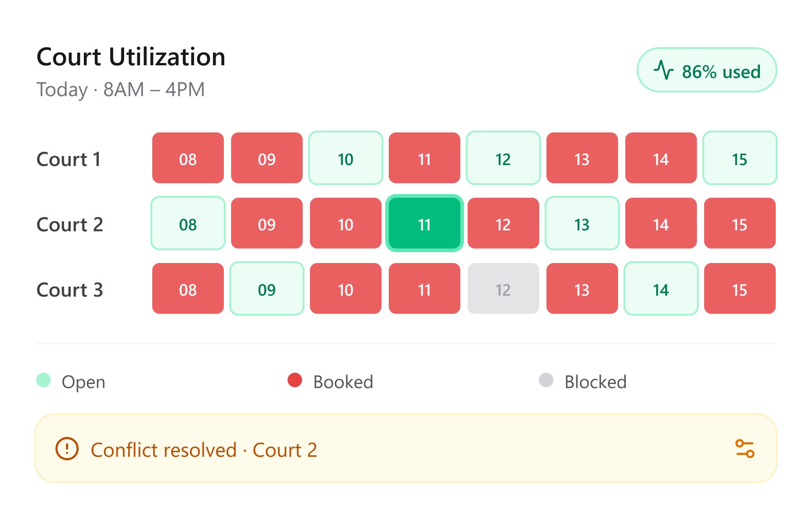Click the blocked 12 slot on Court 3
This screenshot has height=517, width=812.
(x=503, y=288)
